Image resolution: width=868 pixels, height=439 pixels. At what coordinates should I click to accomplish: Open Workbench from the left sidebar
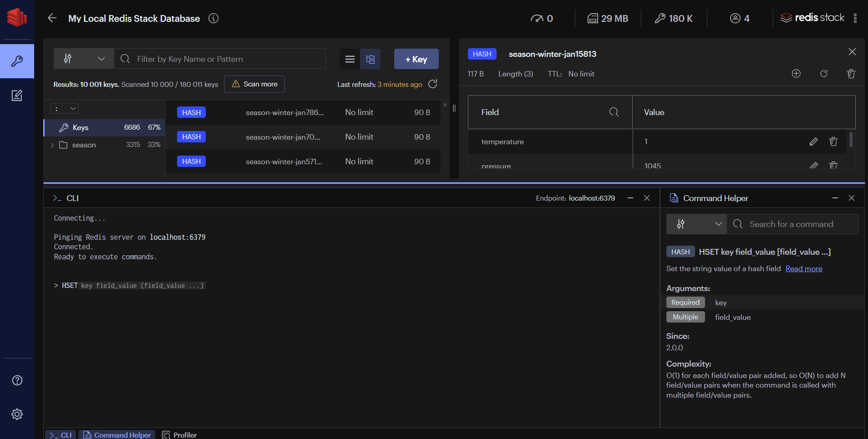tap(17, 95)
